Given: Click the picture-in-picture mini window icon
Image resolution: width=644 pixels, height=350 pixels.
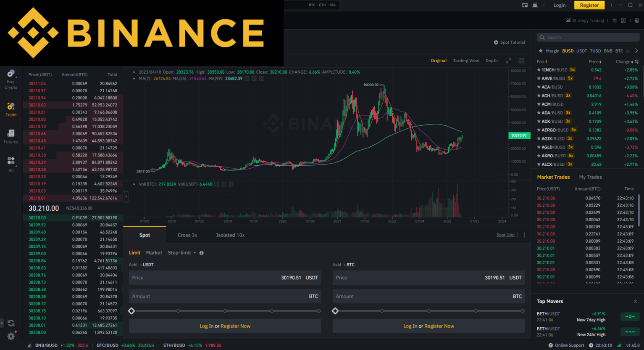Looking at the screenshot, I should point(525,5).
